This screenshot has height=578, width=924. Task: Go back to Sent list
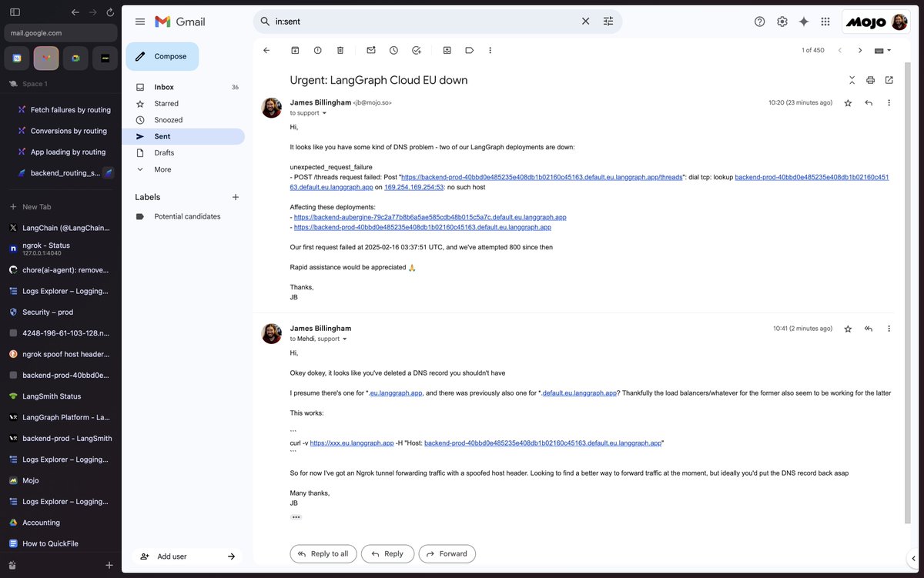[x=266, y=50]
